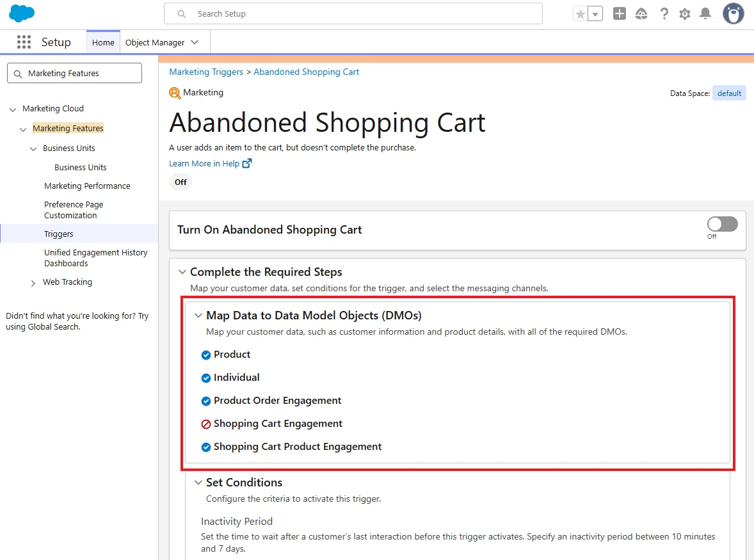Open the App Launcher grid icon
The width and height of the screenshot is (754, 560).
[24, 42]
